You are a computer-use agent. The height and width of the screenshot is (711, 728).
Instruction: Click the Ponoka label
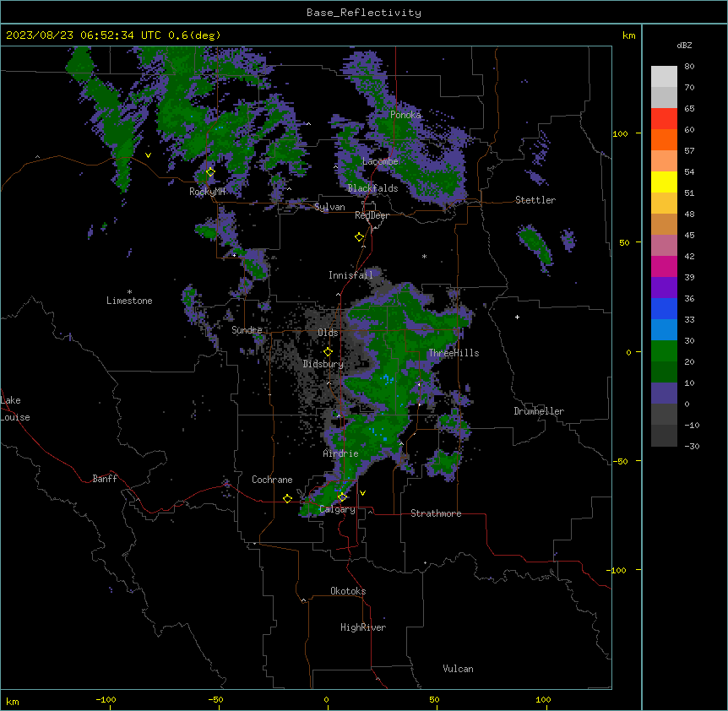405,115
